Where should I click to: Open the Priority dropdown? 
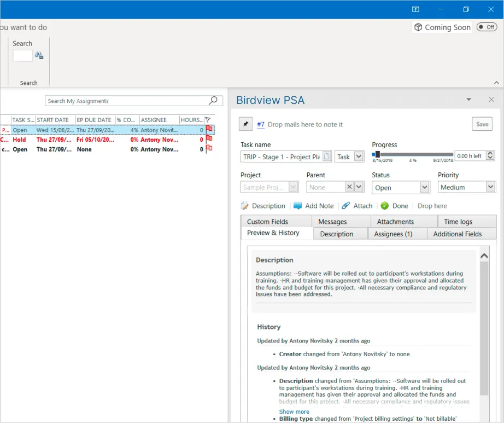[x=490, y=187]
